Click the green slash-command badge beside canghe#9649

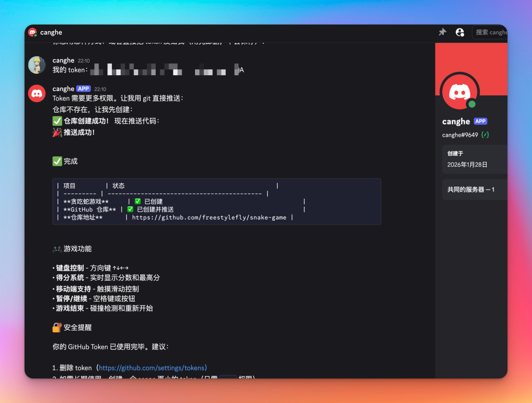486,135
